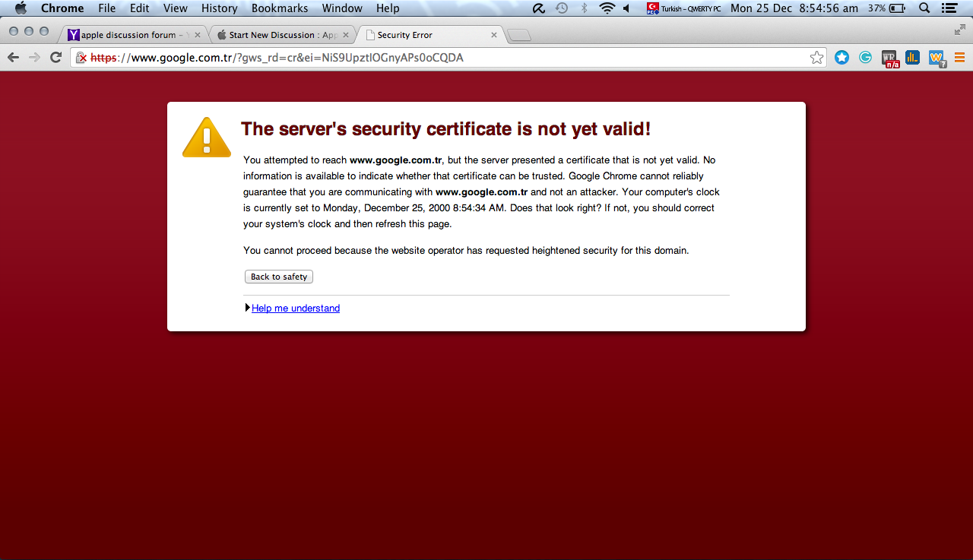Click the Back to safety button
The height and width of the screenshot is (560, 973).
coord(279,277)
